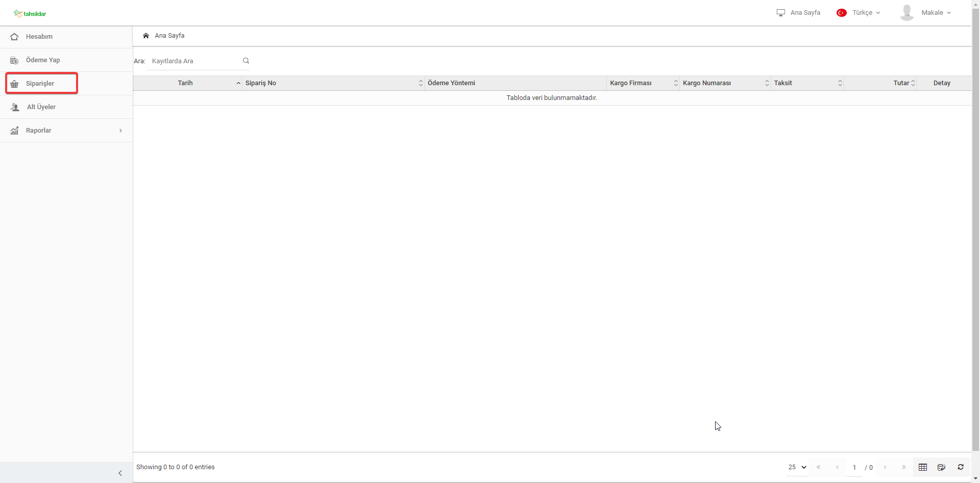Click the breadcrumb home icon
The width and height of the screenshot is (980, 483).
coord(146,36)
